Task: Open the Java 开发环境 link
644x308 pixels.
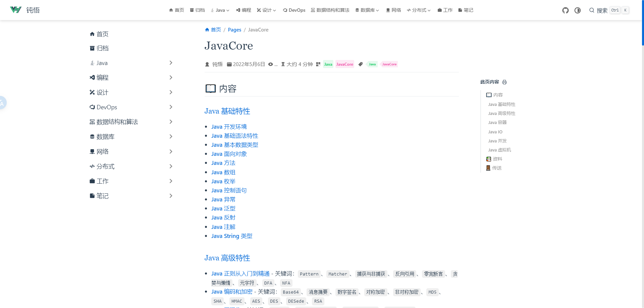Action: (229, 127)
